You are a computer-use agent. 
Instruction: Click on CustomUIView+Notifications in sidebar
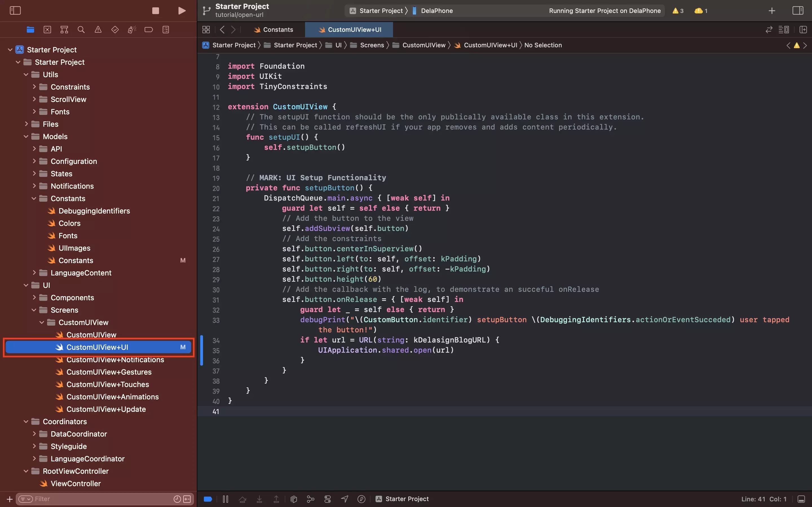pos(115,360)
